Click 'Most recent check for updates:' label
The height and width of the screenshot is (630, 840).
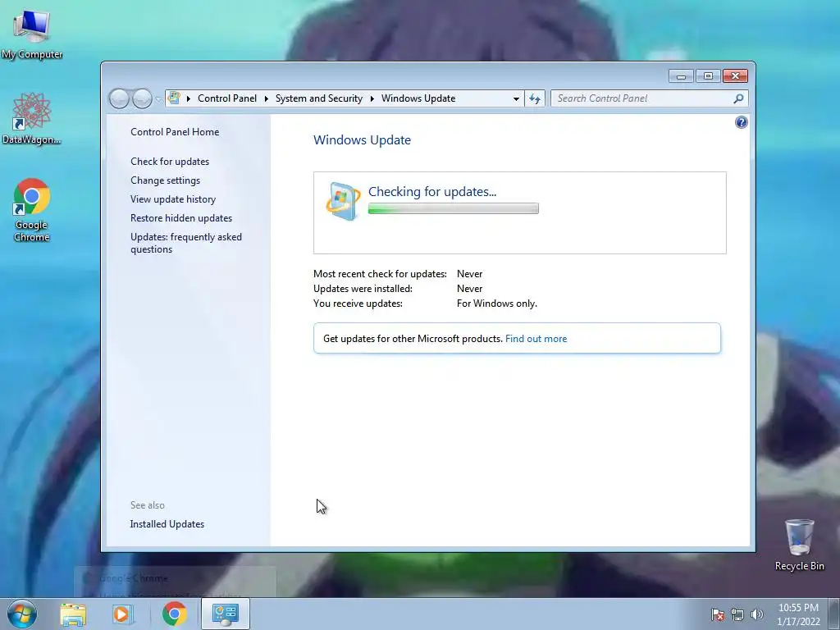point(380,274)
